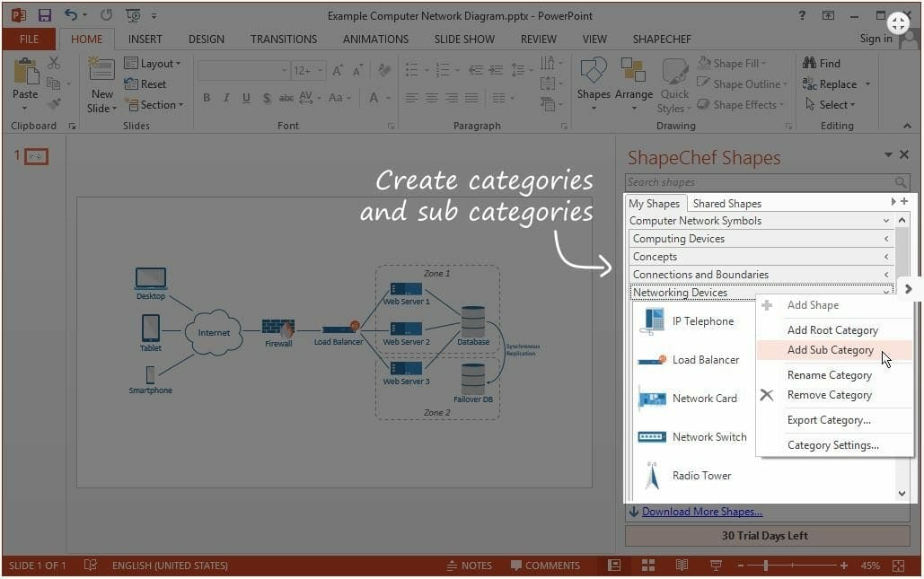924x579 pixels.
Task: Toggle Bold formatting
Action: [x=207, y=98]
